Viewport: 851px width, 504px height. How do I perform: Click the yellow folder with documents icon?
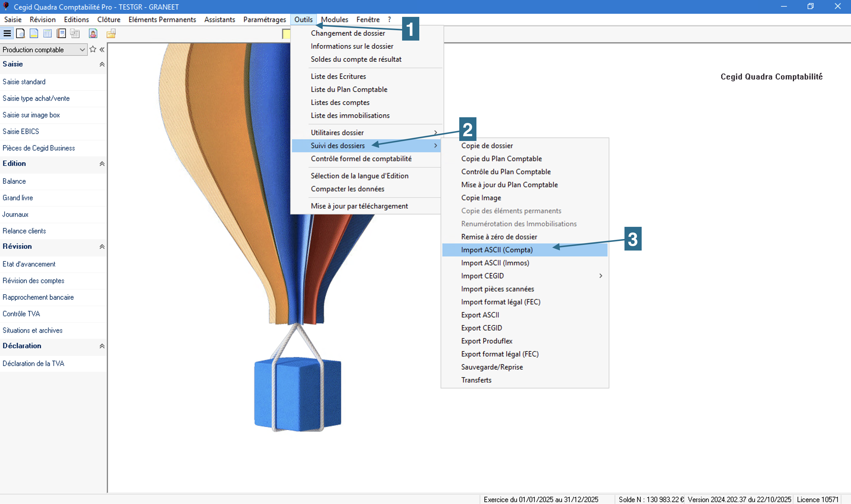point(111,34)
